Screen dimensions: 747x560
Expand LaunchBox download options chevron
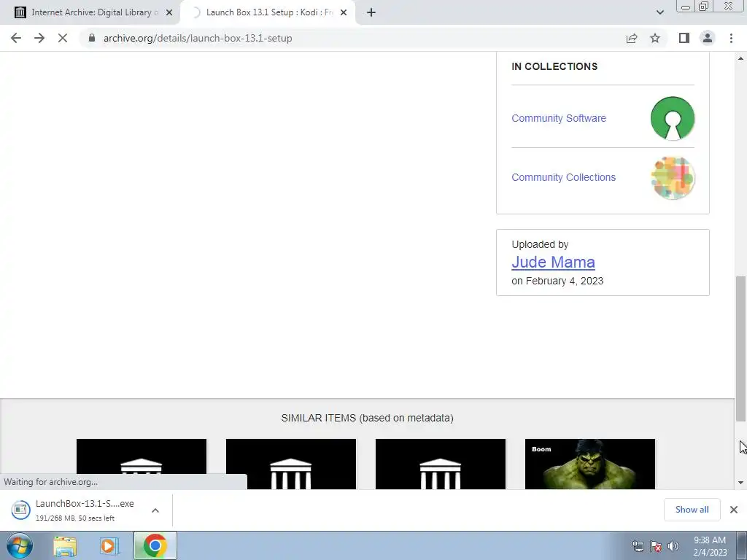click(x=155, y=510)
